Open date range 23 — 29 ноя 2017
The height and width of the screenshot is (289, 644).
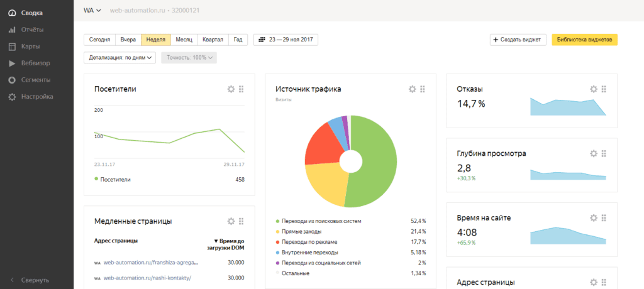click(x=286, y=40)
